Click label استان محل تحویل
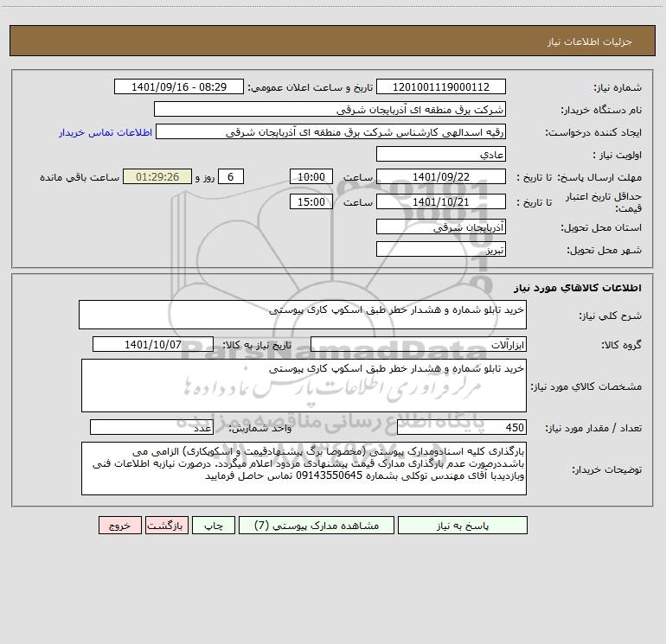The width and height of the screenshot is (666, 644). [601, 228]
